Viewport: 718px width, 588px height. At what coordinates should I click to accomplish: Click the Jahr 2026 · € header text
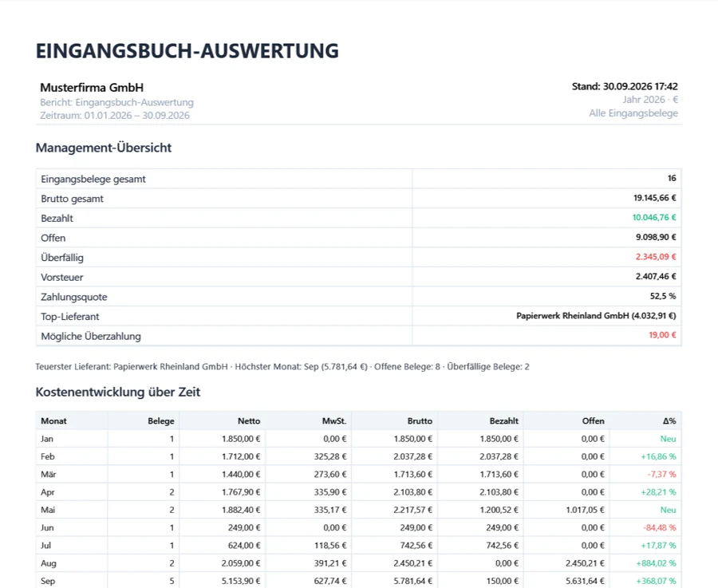point(649,100)
